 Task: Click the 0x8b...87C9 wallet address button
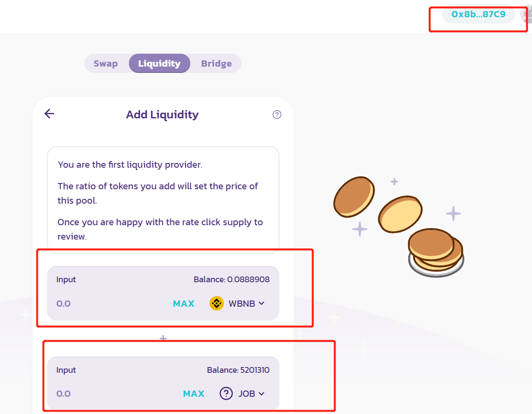pos(478,14)
